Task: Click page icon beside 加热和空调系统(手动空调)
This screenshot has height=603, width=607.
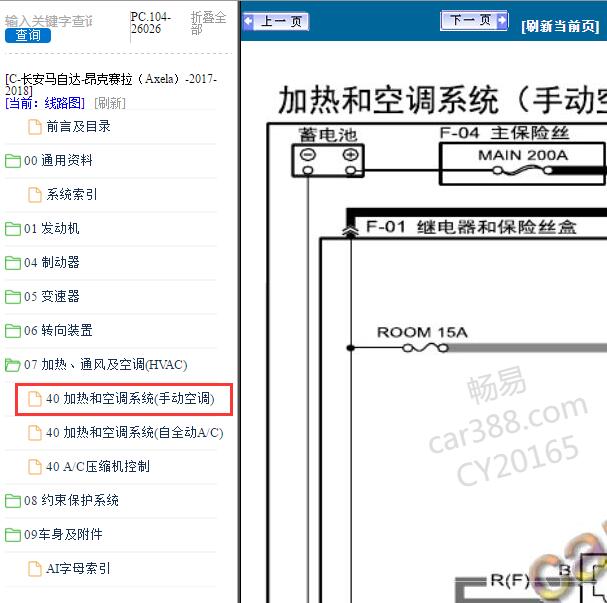Action: pos(35,399)
